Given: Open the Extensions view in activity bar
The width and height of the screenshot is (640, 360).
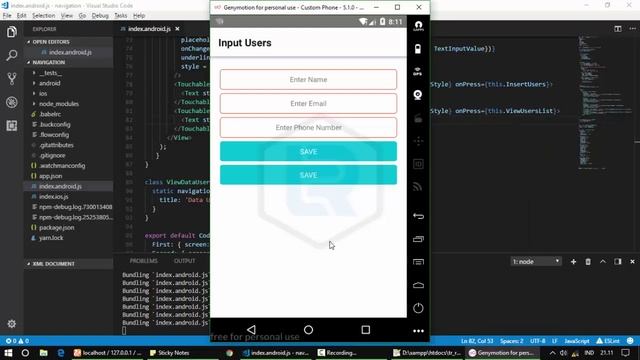Looking at the screenshot, I should click(x=11, y=125).
